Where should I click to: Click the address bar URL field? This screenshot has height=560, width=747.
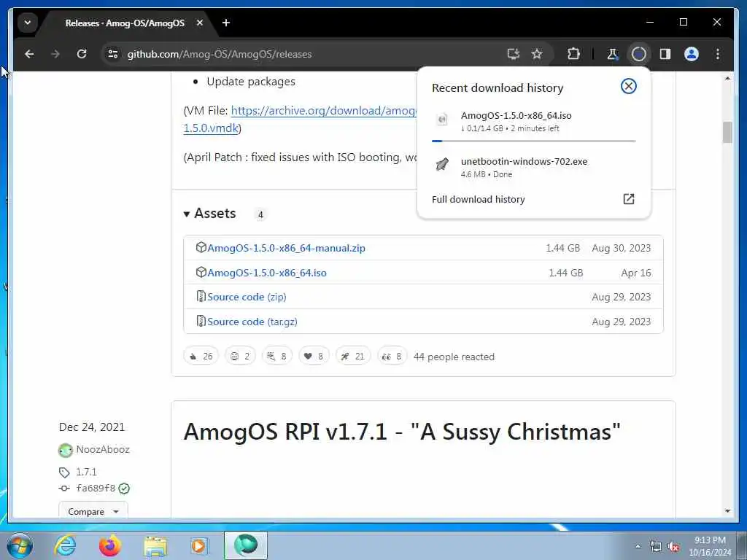coord(305,54)
